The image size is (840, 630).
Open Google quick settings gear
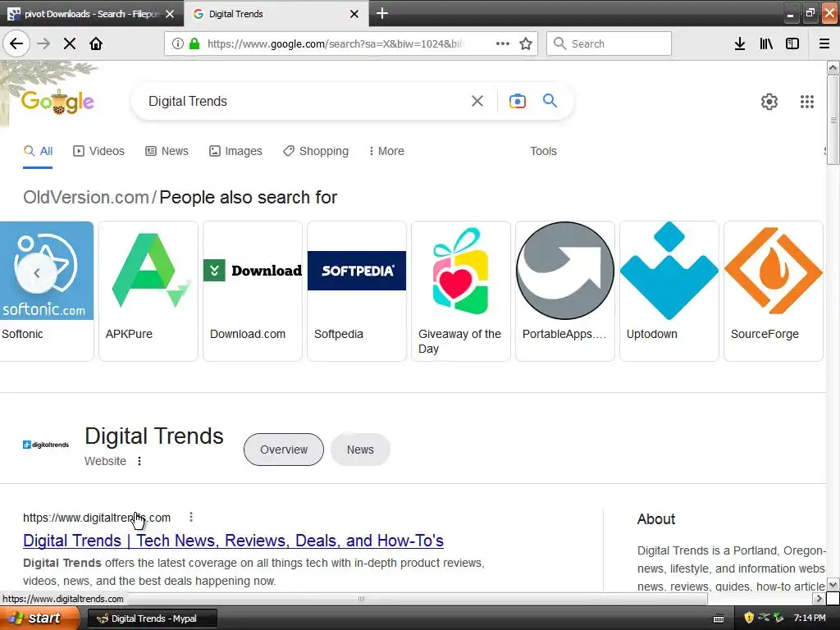coord(769,101)
